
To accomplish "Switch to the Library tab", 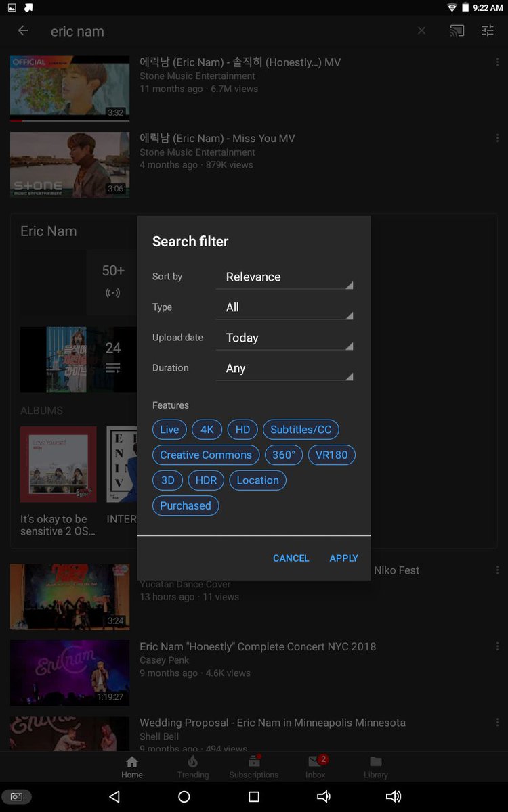I will tap(376, 767).
